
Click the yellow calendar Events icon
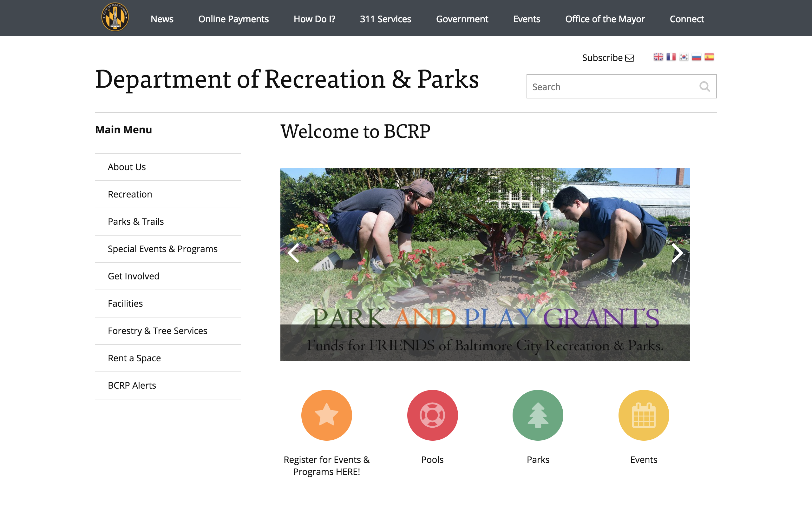644,415
